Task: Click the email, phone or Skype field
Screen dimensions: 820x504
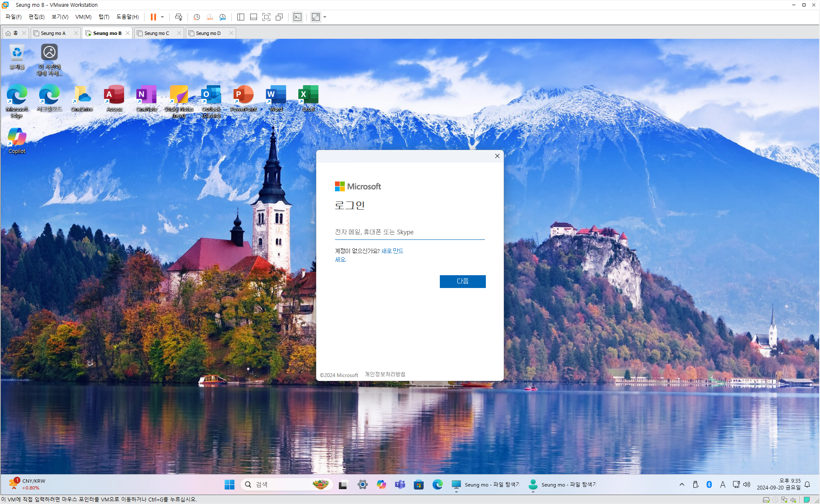Action: point(409,232)
